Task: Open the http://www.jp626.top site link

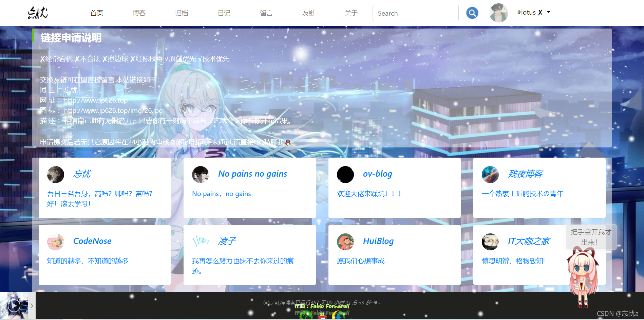Action: coord(96,100)
